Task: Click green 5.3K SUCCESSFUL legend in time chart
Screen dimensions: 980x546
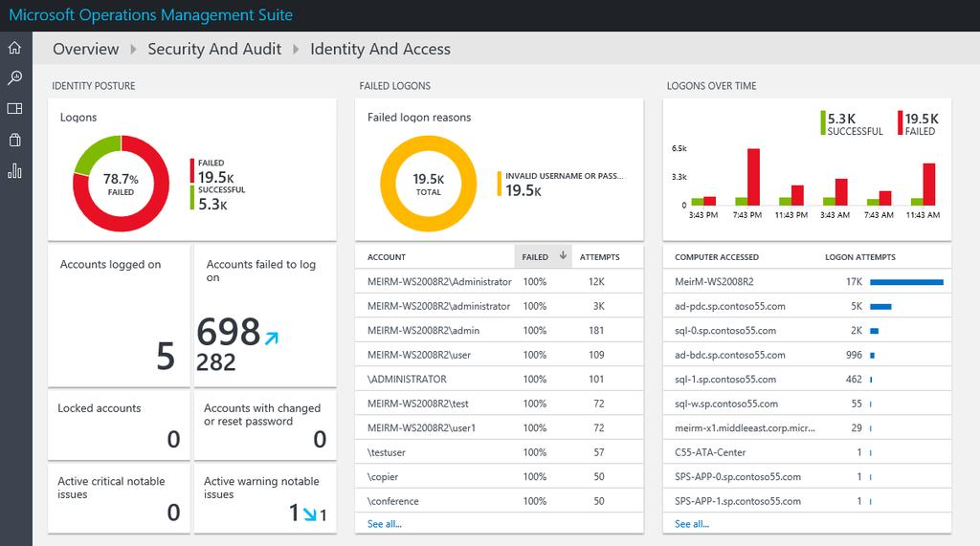Action: (x=853, y=123)
